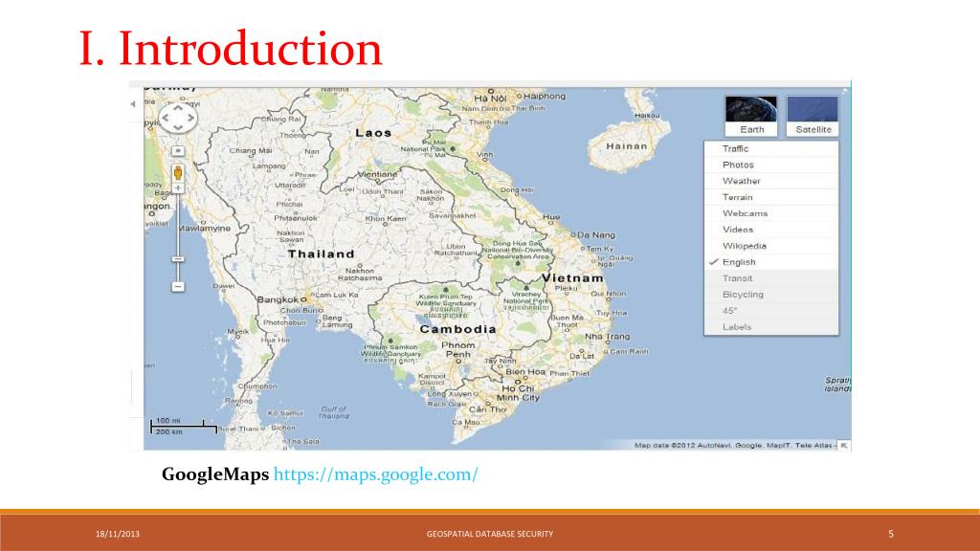Image resolution: width=980 pixels, height=551 pixels.
Task: Click the Khon Kaen city label
Action: click(x=386, y=219)
